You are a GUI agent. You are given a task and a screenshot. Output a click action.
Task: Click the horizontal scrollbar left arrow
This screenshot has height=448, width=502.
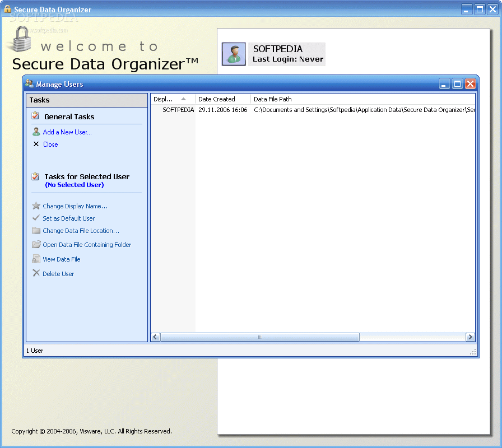click(x=156, y=337)
